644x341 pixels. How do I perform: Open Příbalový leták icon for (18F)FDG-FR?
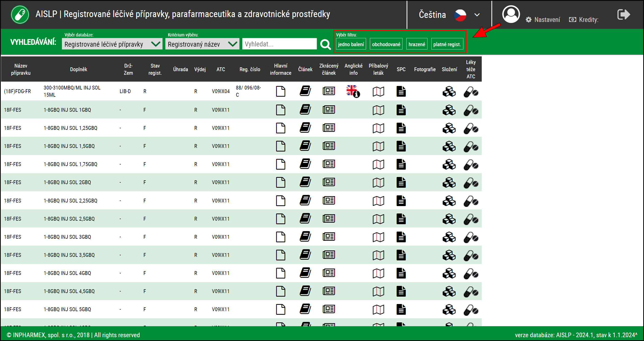coord(378,92)
